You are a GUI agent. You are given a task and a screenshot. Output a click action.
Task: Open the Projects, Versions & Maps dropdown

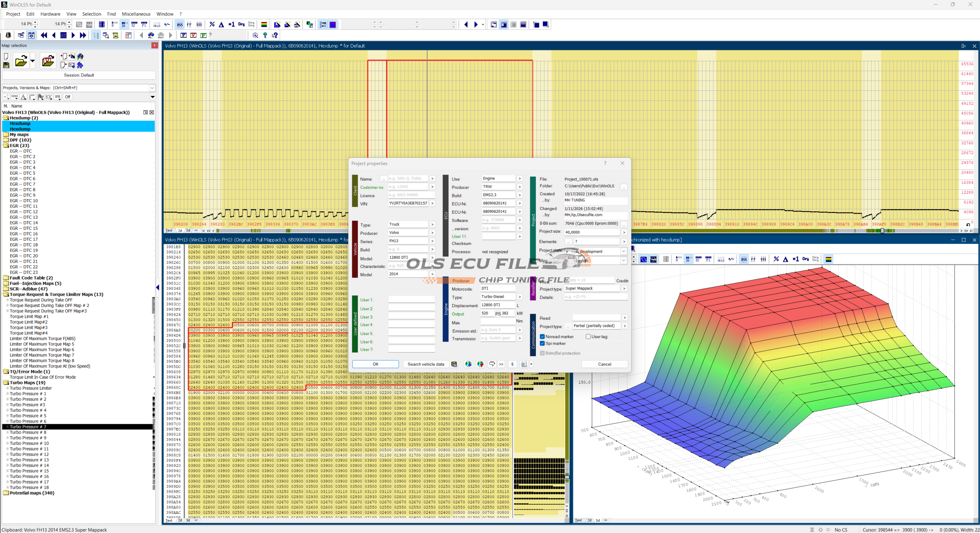152,88
